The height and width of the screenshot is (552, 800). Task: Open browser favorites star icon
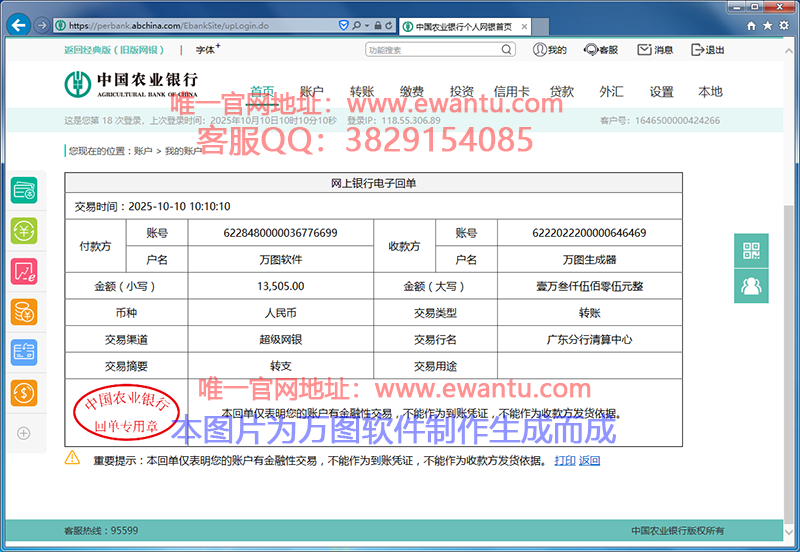[x=767, y=26]
